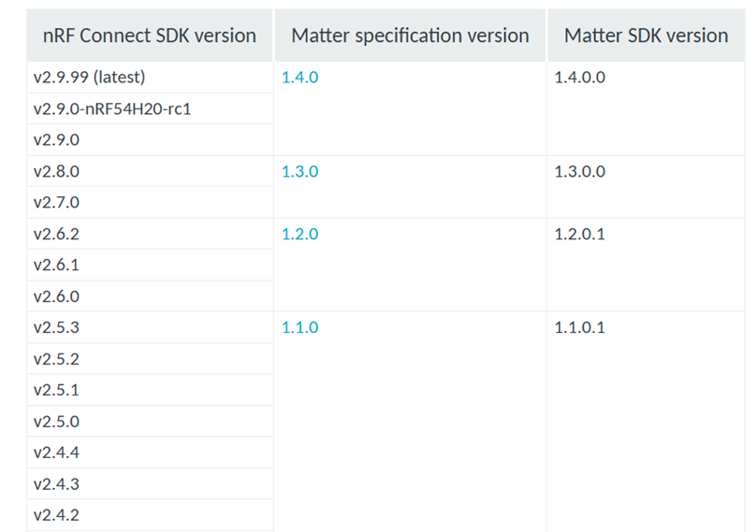The width and height of the screenshot is (756, 532).
Task: Click the 1.4.0.0 Matter SDK cell
Action: 580,78
